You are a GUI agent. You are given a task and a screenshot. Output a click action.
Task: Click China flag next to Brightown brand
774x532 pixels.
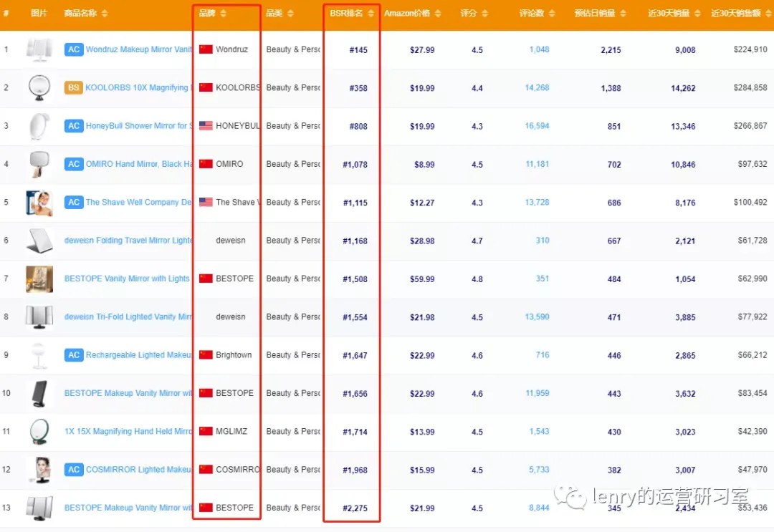tap(206, 355)
